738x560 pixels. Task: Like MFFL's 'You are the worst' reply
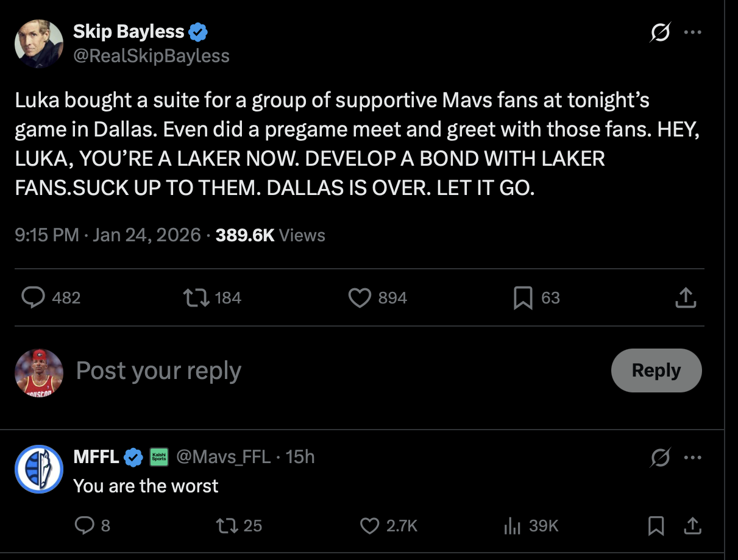tap(370, 525)
